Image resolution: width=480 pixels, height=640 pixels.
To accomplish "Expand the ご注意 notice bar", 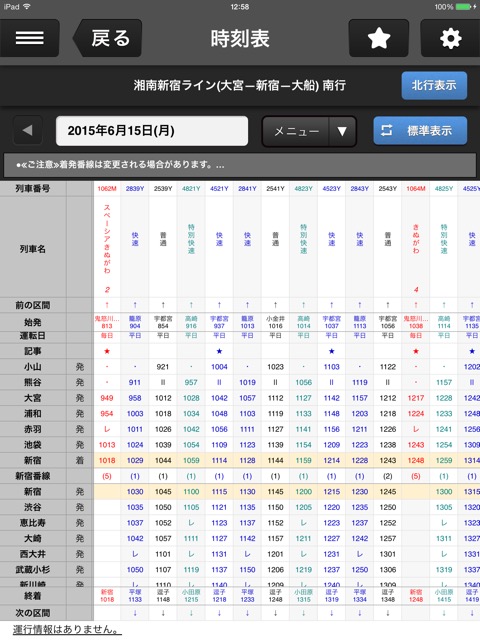I will [x=240, y=165].
